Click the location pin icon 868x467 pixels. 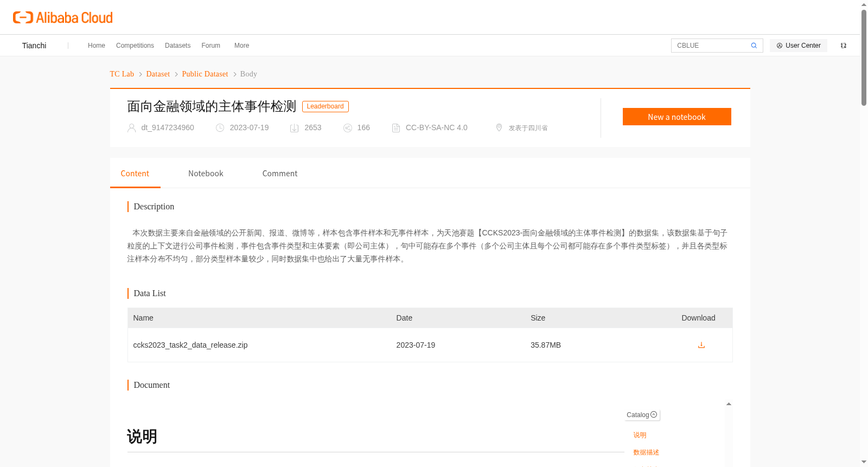[x=499, y=127]
